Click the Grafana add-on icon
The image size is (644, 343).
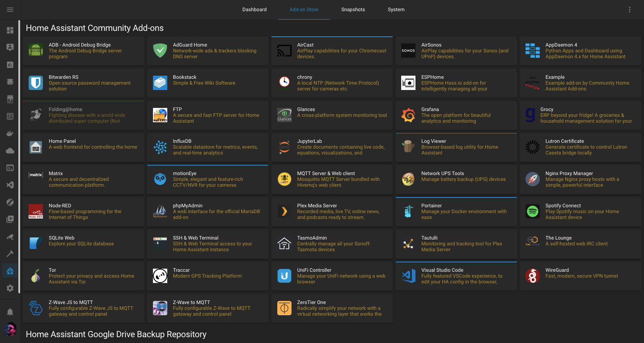[x=408, y=116]
